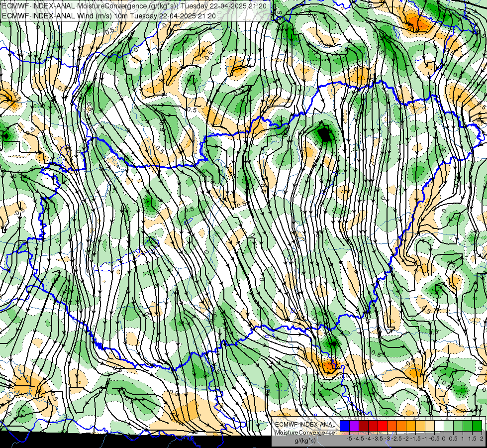Click the Wind (m/s) 10m title line
The image size is (487, 448).
coord(109,16)
